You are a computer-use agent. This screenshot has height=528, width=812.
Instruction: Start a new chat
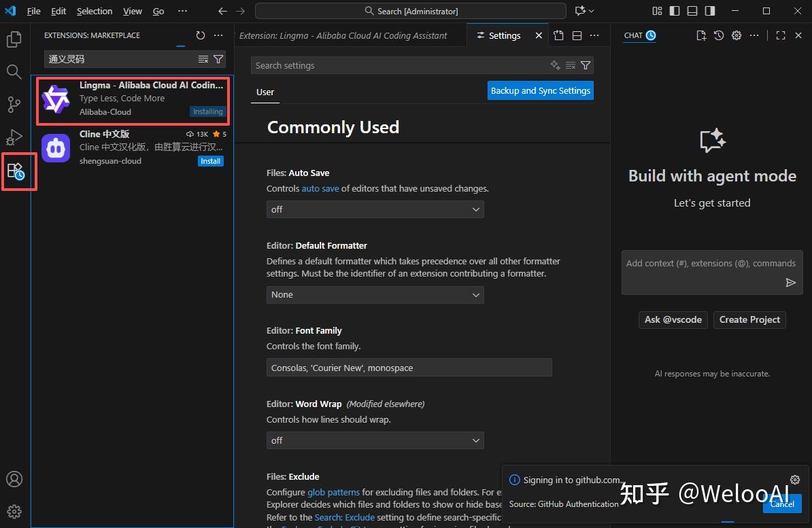pyautogui.click(x=701, y=35)
